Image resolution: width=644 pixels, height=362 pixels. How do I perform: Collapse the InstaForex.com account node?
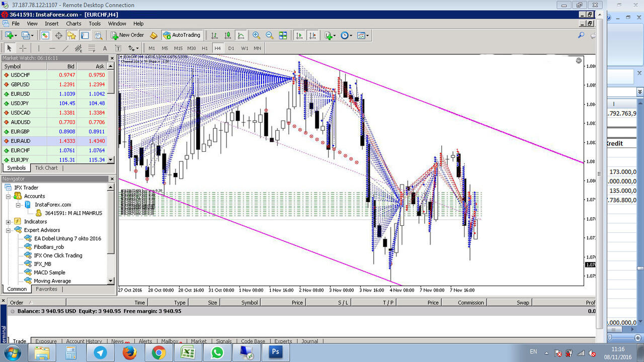click(x=18, y=205)
